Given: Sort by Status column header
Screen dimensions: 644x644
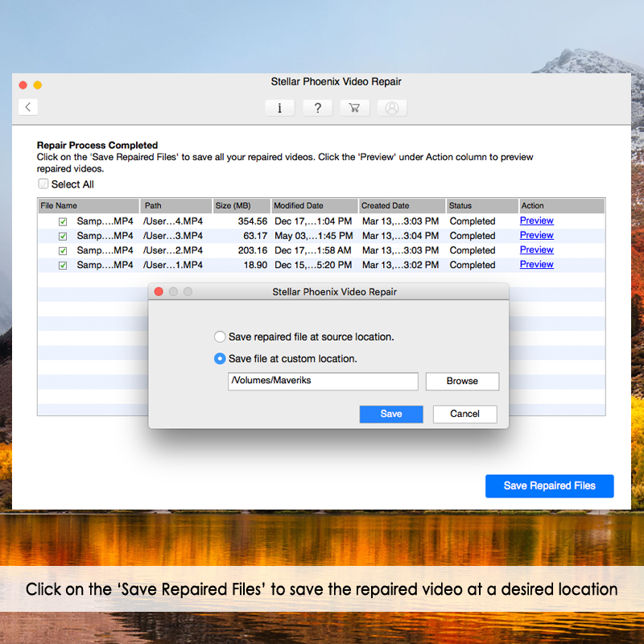Looking at the screenshot, I should click(482, 206).
